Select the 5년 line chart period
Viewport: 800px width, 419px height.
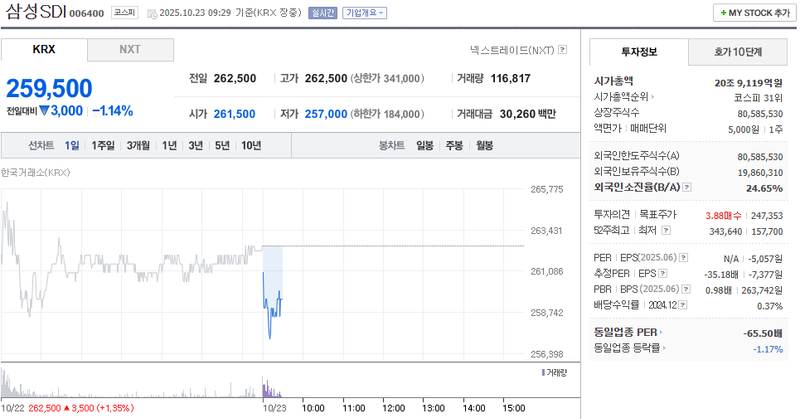tap(222, 146)
